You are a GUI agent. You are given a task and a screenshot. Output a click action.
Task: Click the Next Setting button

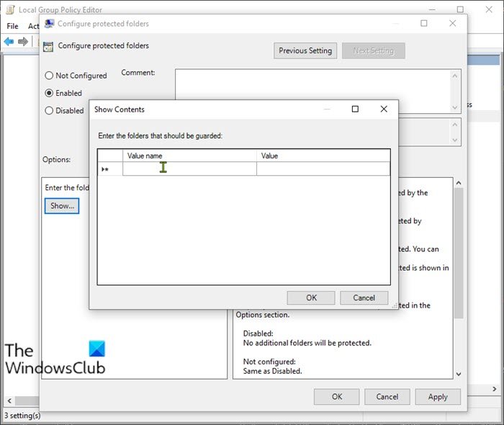pos(373,51)
